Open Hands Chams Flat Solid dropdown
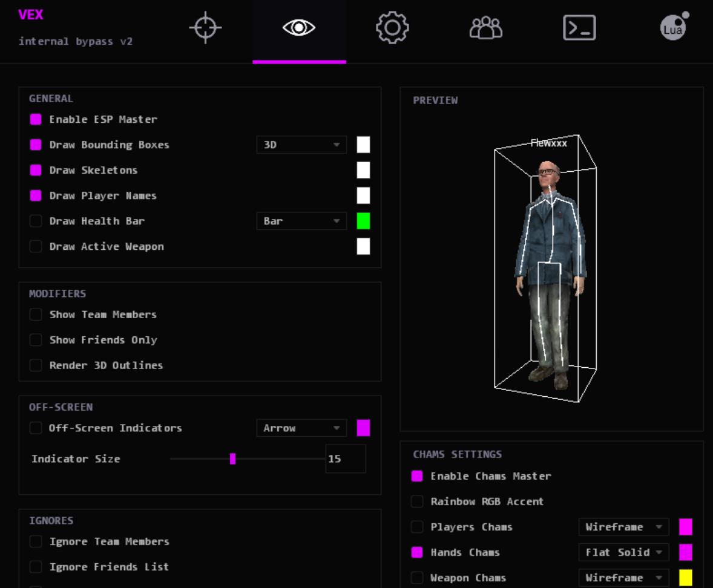Screen dimensions: 713x588 [x=624, y=552]
